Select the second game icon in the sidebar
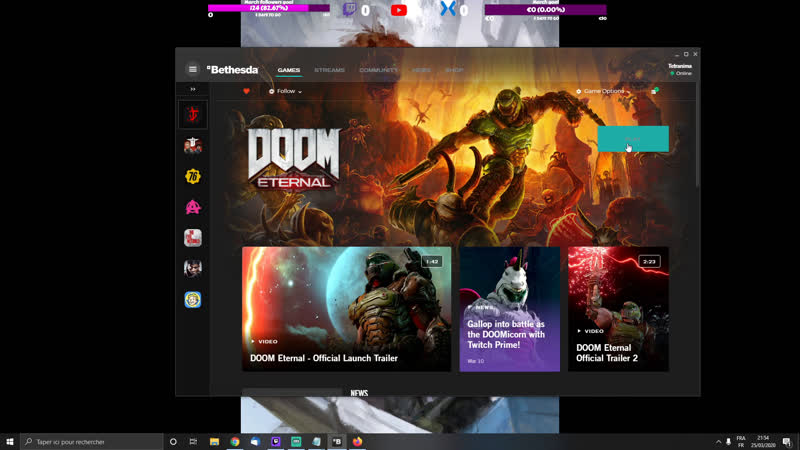 tap(193, 146)
